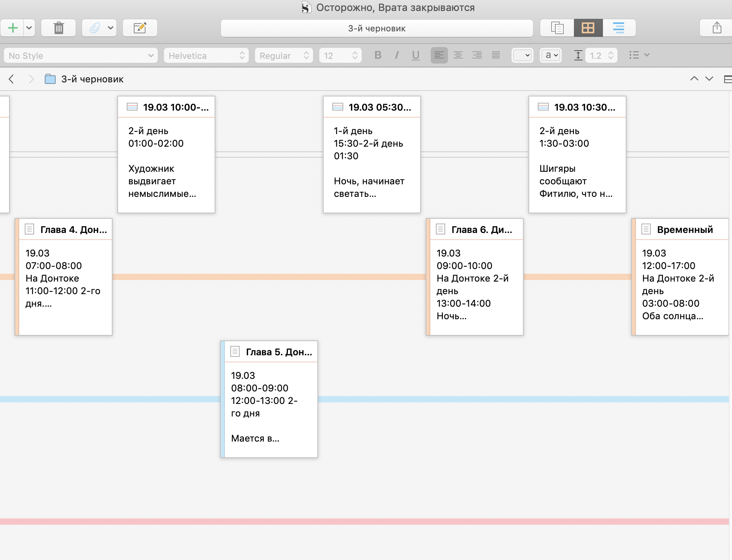Select the Временный card title

tap(685, 229)
